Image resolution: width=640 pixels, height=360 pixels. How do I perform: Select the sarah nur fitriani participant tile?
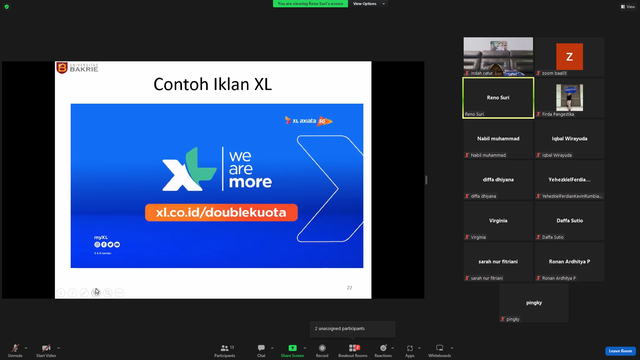[498, 262]
